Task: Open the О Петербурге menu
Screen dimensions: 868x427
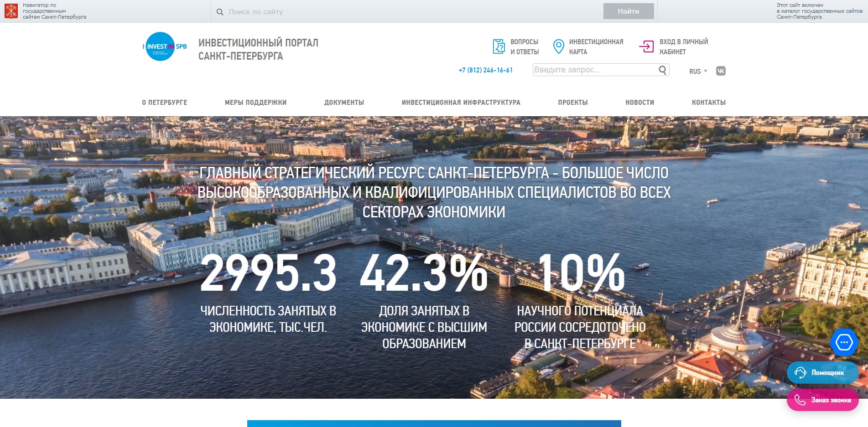Action: 165,103
